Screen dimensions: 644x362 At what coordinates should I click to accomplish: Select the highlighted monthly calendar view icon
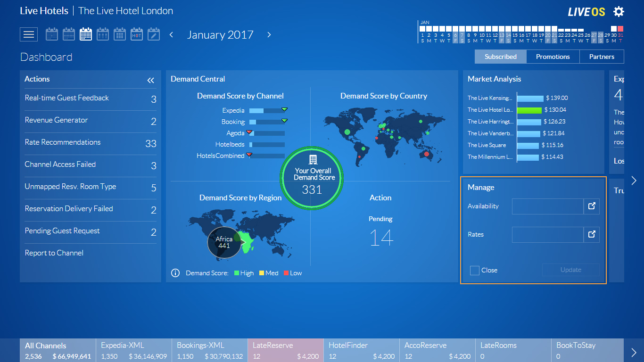click(x=85, y=34)
